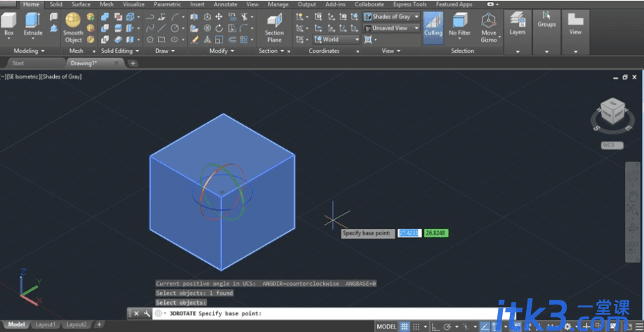
Task: Click the 3D rotate gizmo center
Action: point(222,192)
